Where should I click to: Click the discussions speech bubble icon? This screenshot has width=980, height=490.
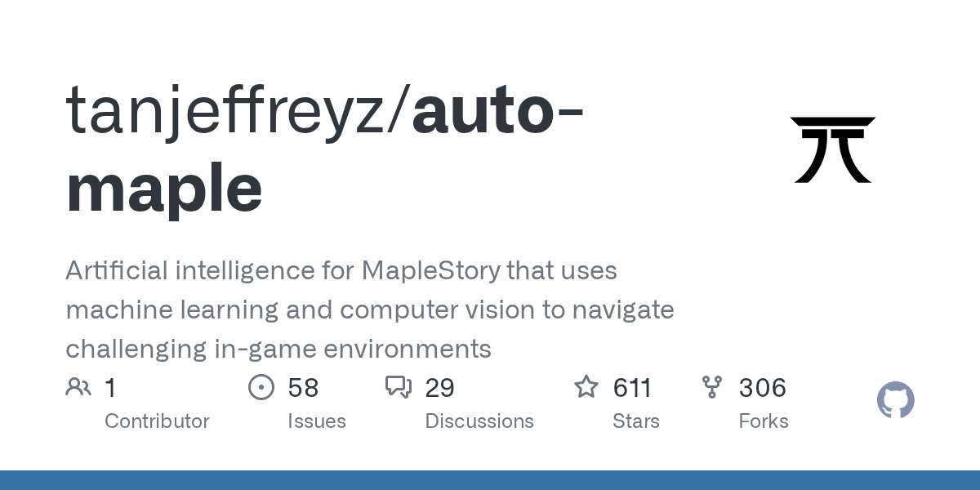point(399,387)
